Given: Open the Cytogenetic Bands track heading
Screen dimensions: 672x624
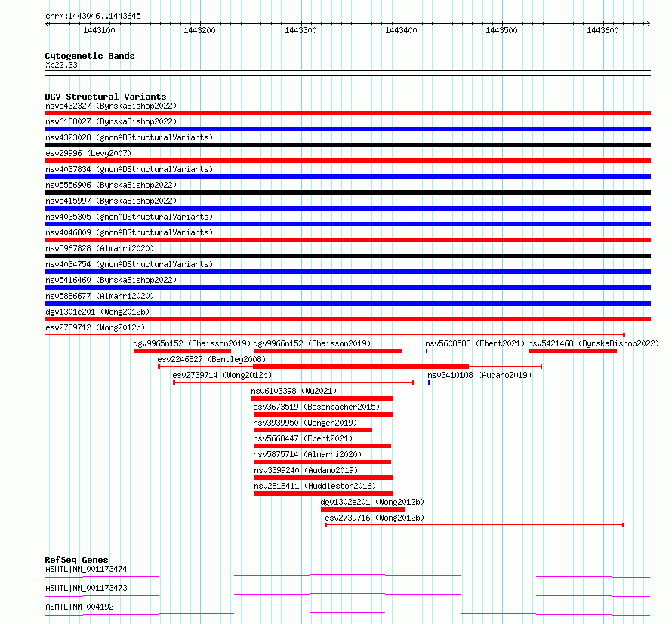Looking at the screenshot, I should point(90,56).
